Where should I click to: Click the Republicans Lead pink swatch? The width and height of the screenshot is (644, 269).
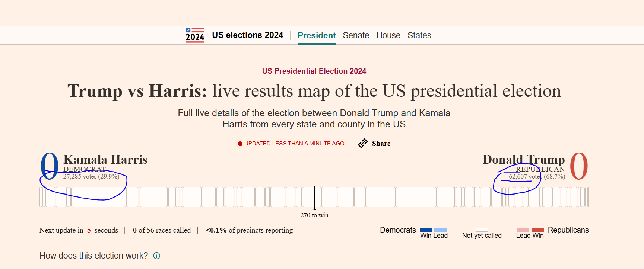click(x=523, y=230)
